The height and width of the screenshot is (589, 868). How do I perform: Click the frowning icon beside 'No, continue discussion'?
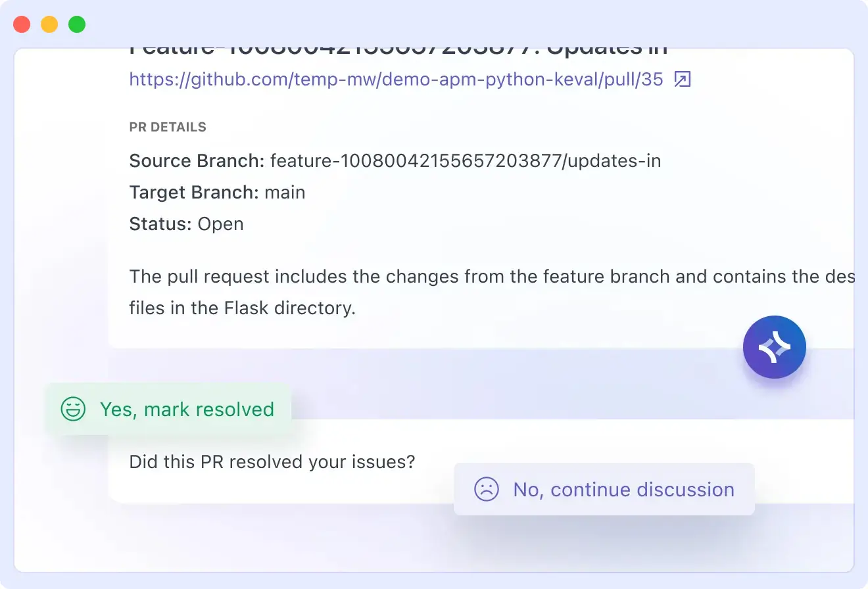[x=485, y=489]
